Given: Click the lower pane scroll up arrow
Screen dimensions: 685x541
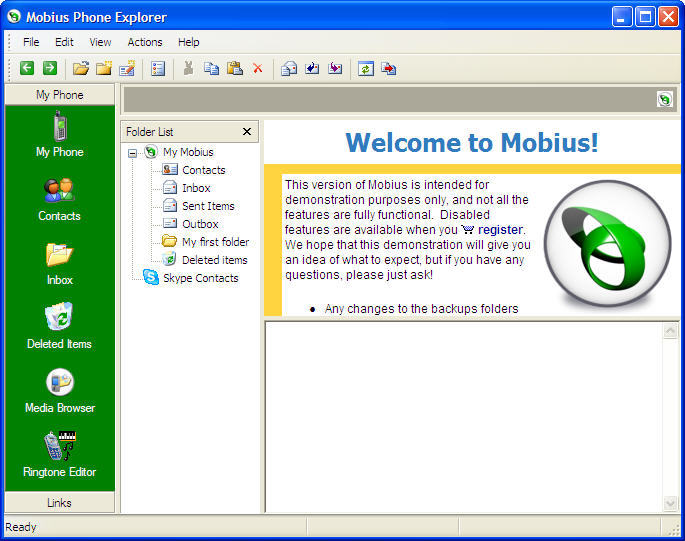Looking at the screenshot, I should click(x=670, y=331).
